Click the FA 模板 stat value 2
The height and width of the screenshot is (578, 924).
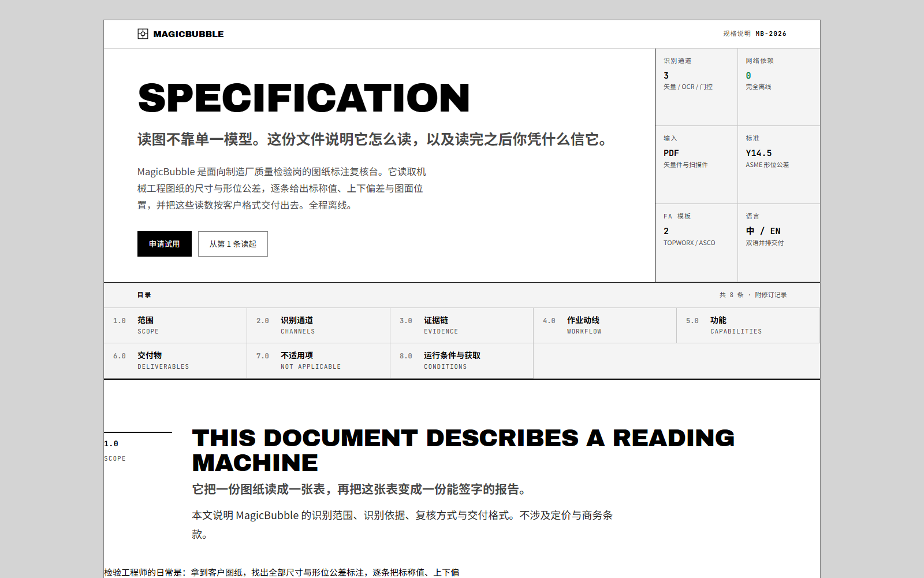point(666,231)
